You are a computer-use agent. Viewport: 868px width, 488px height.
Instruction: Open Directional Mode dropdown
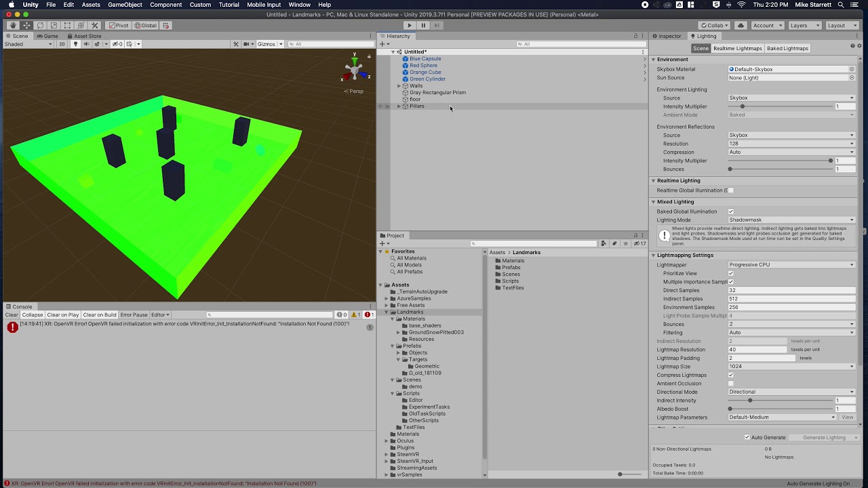point(791,392)
